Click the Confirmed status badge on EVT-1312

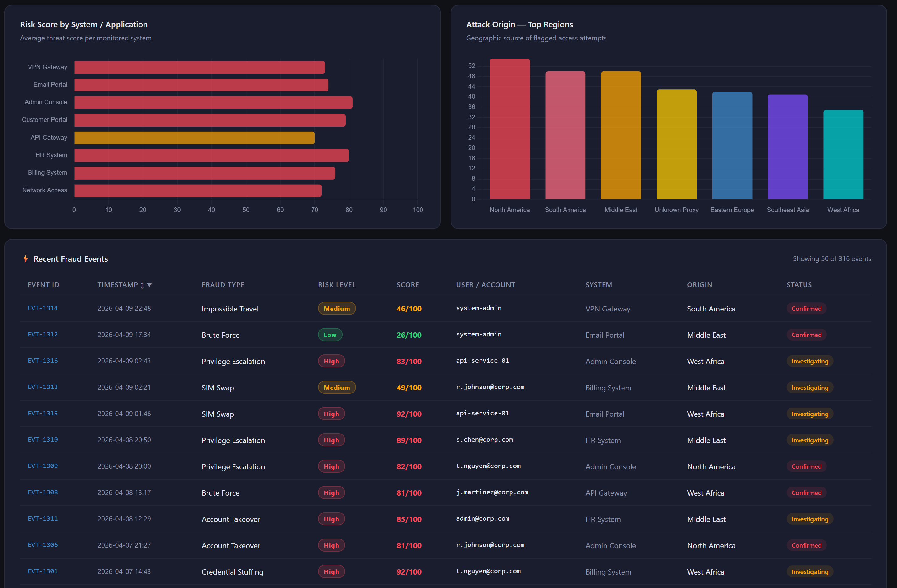806,335
